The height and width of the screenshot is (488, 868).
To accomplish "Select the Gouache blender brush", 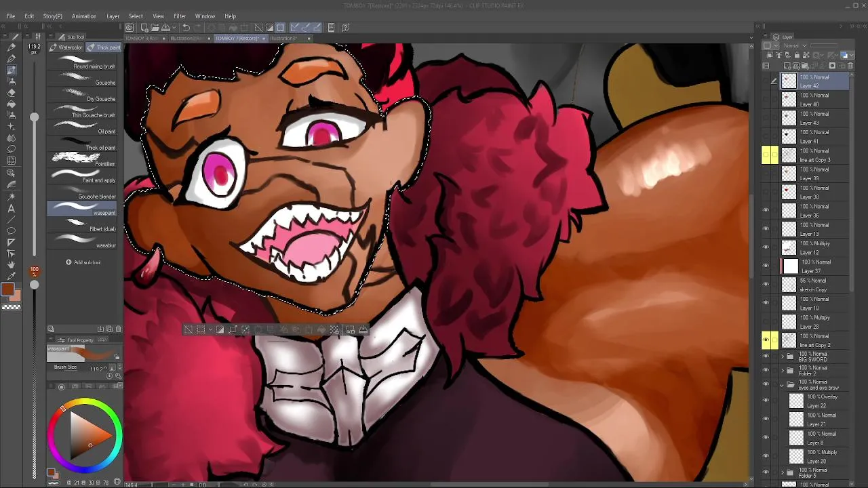I will pos(82,193).
